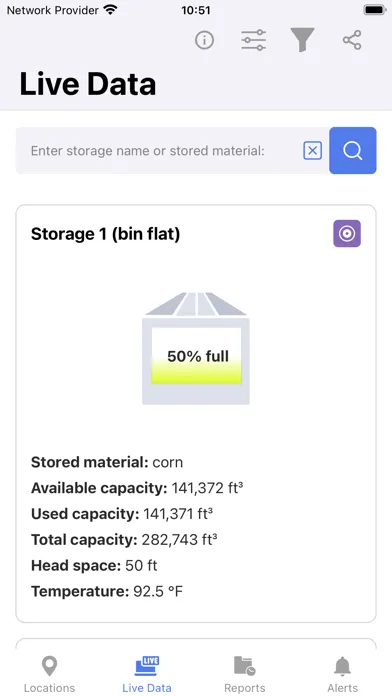Open the Reports tab
Image resolution: width=392 pixels, height=696 pixels.
click(245, 675)
